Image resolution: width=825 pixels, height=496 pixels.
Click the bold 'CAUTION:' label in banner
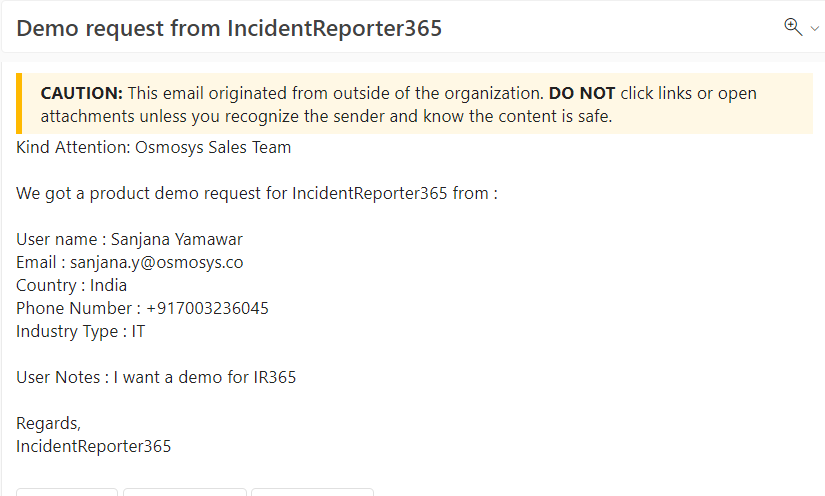click(x=81, y=94)
